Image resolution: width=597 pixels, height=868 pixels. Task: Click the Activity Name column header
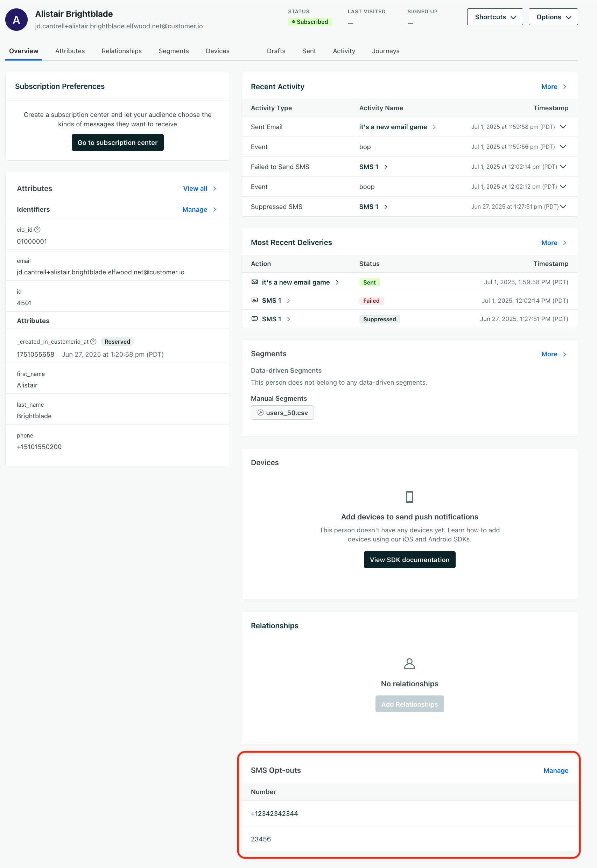381,108
